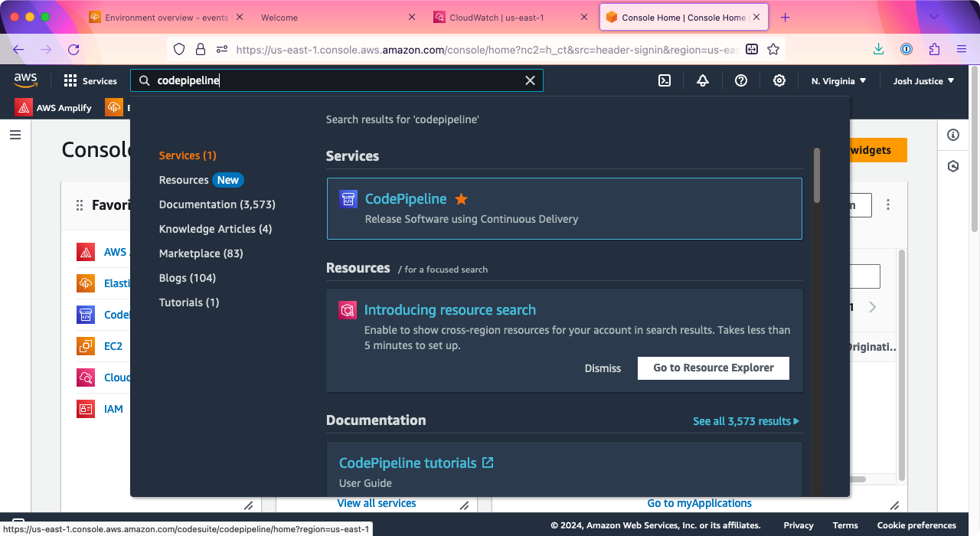Screen dimensions: 980x536
Task: Click the AWS logo in header
Action: [25, 80]
